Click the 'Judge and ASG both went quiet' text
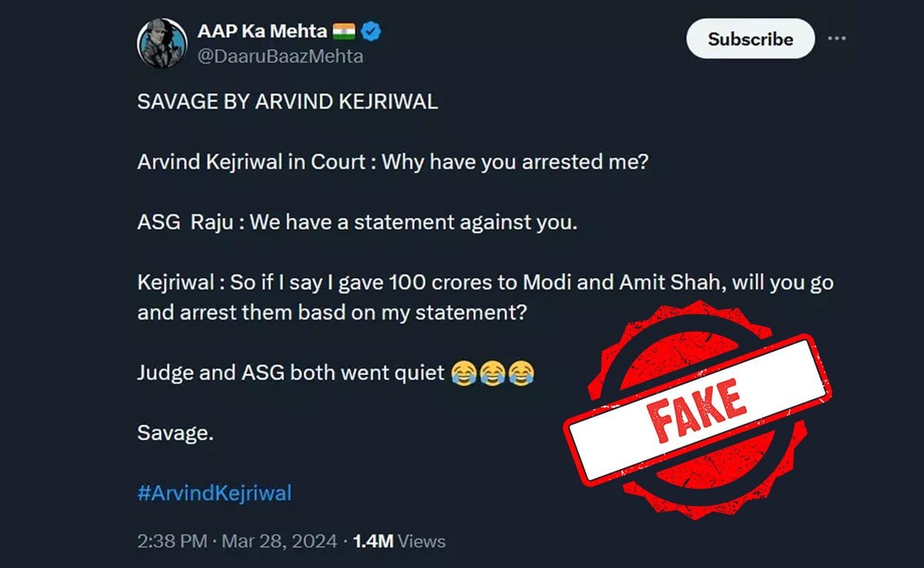 [291, 374]
